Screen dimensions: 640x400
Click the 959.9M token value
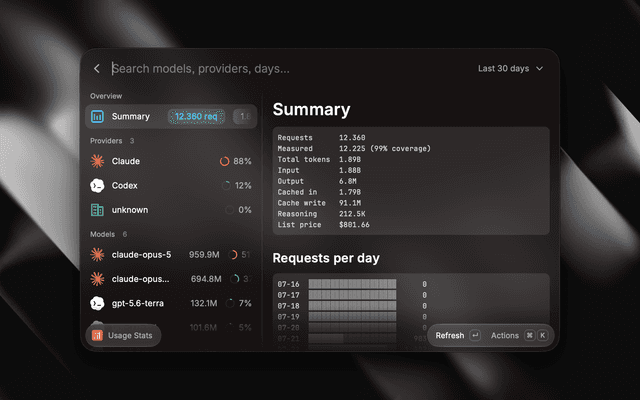point(204,255)
